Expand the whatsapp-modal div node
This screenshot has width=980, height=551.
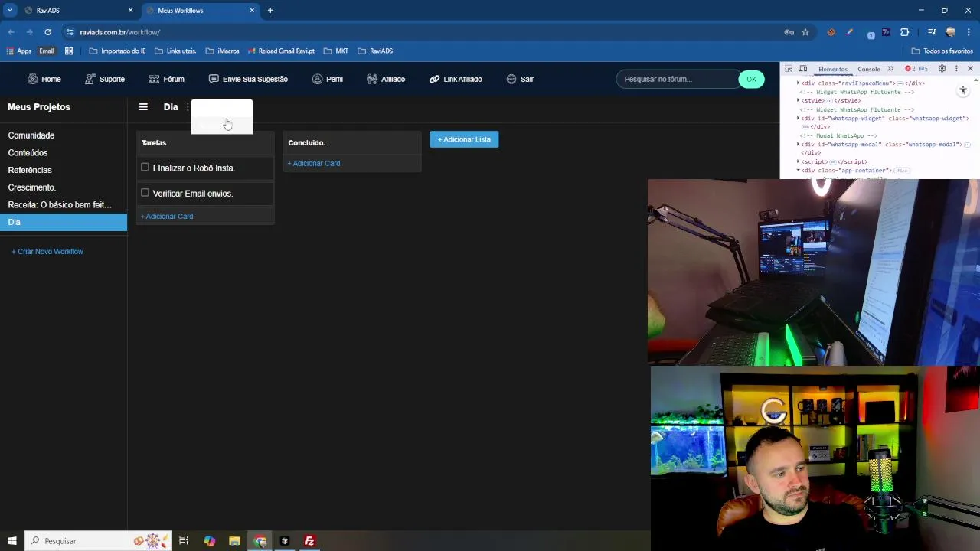click(799, 144)
